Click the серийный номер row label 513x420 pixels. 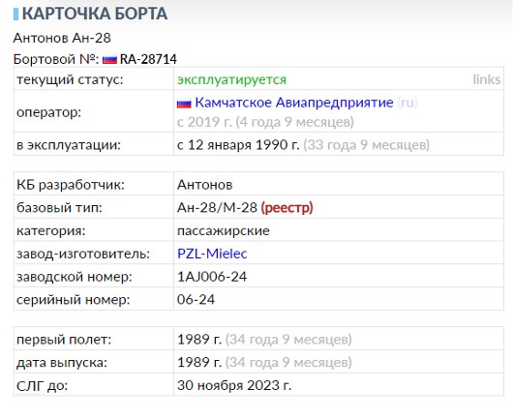[x=74, y=300]
